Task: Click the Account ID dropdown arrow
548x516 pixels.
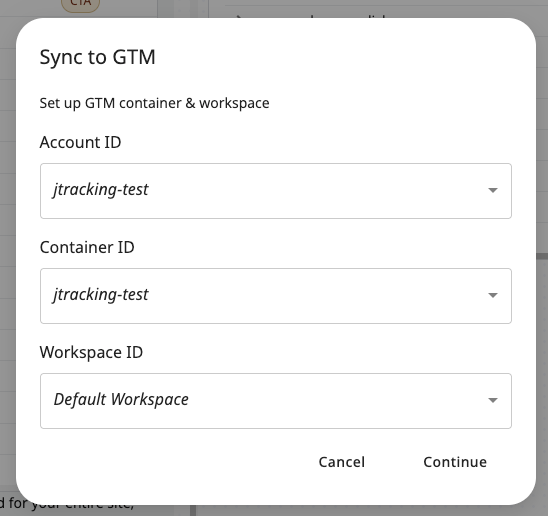Action: [x=493, y=190]
